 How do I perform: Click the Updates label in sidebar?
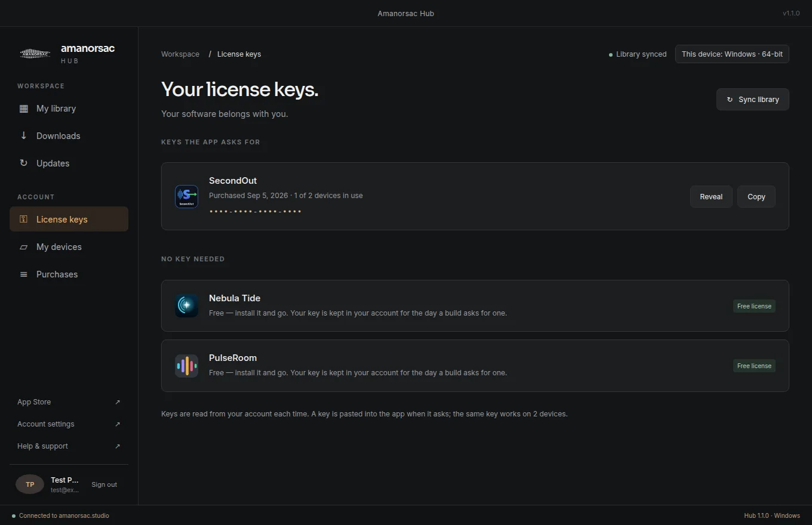click(53, 163)
